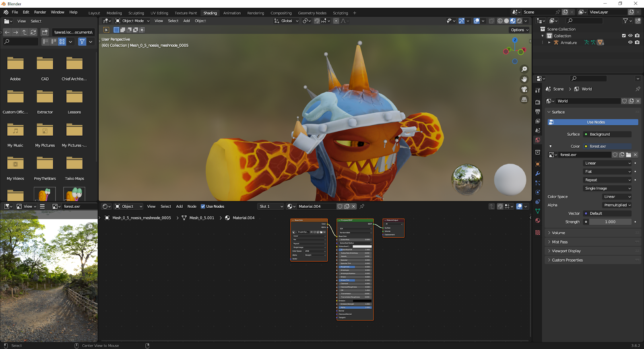Open Single Image source dropdown
This screenshot has width=644, height=349.
607,188
